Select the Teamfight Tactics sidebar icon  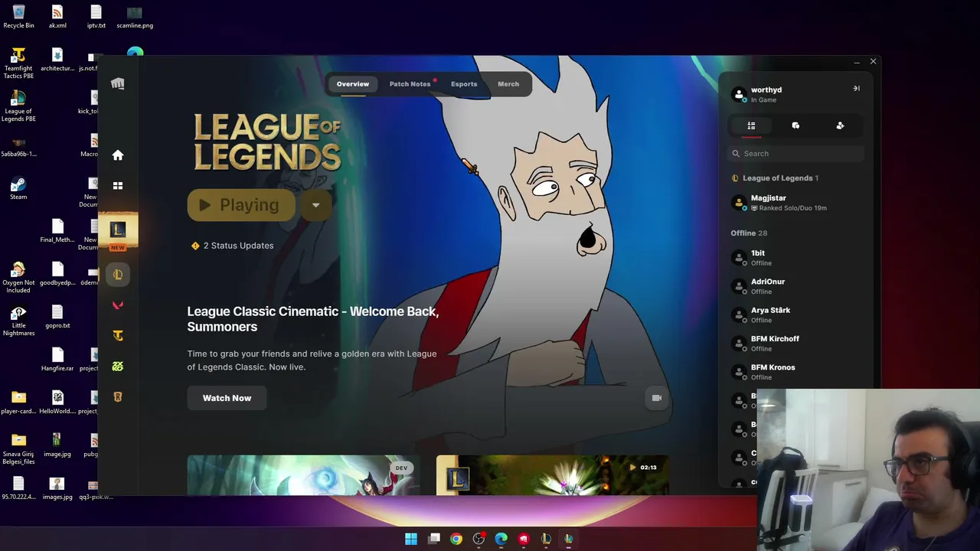coord(118,336)
